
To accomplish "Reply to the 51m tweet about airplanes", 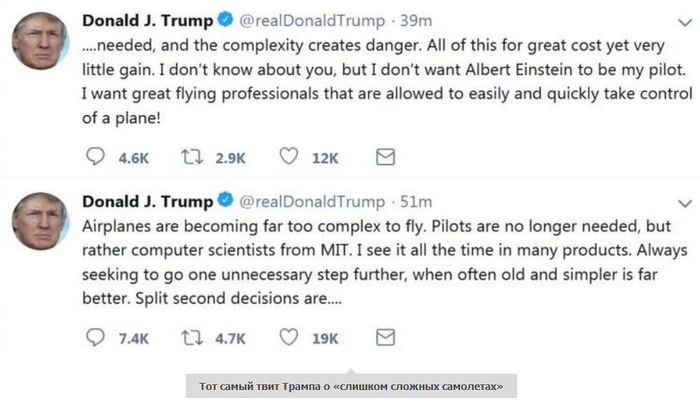I will point(95,338).
